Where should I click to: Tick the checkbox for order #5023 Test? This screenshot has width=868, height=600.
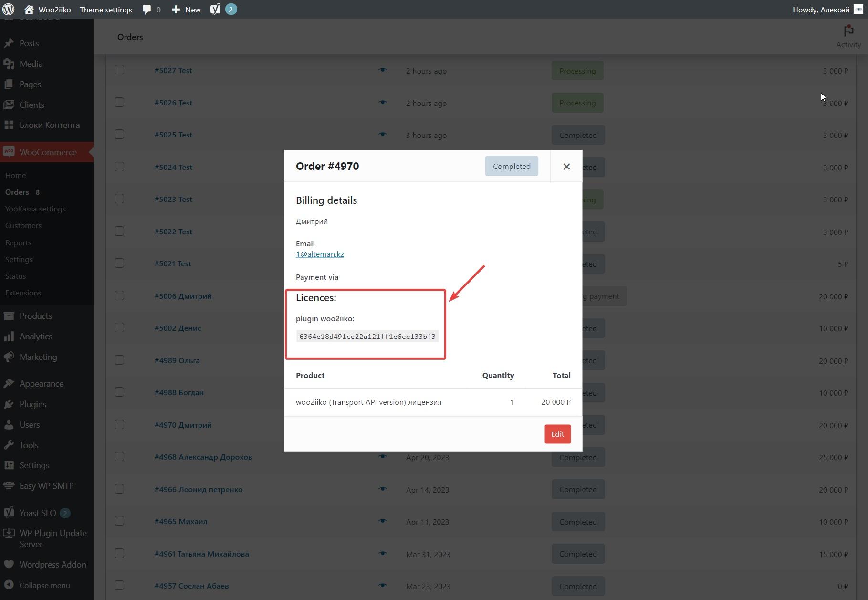tap(119, 199)
